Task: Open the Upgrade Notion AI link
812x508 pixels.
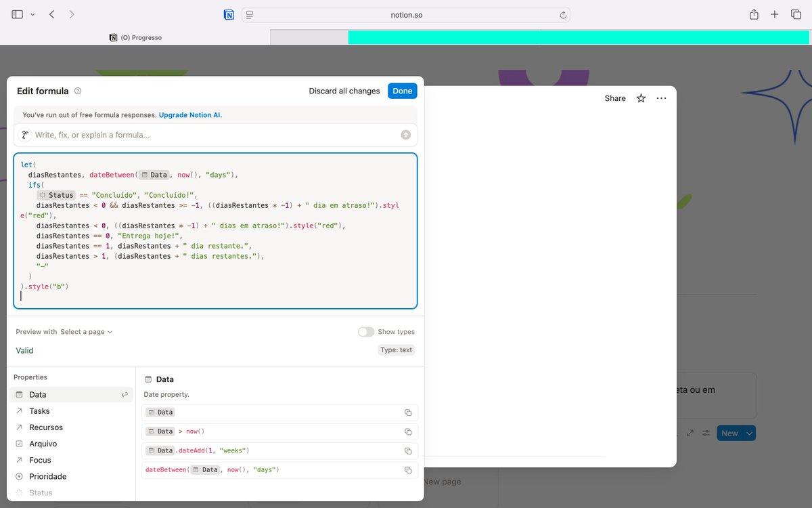Action: (189, 115)
